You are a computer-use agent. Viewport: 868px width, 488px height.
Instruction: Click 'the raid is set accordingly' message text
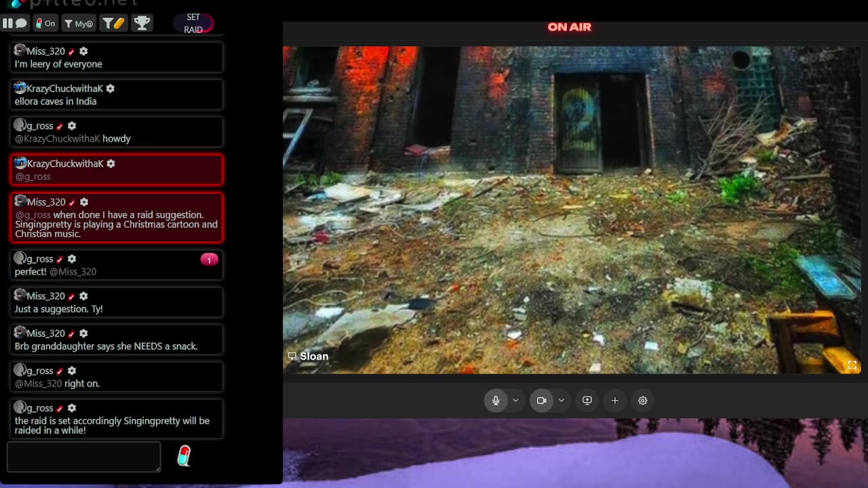(x=112, y=426)
